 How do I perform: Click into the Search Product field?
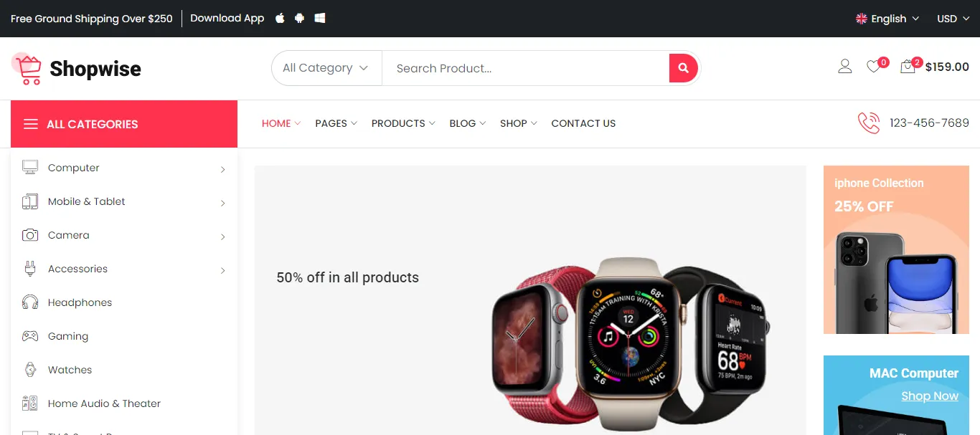tap(525, 68)
